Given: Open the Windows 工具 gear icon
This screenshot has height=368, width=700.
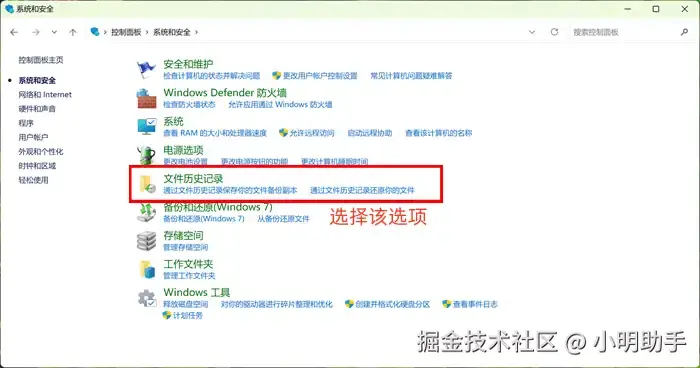Looking at the screenshot, I should pos(147,298).
